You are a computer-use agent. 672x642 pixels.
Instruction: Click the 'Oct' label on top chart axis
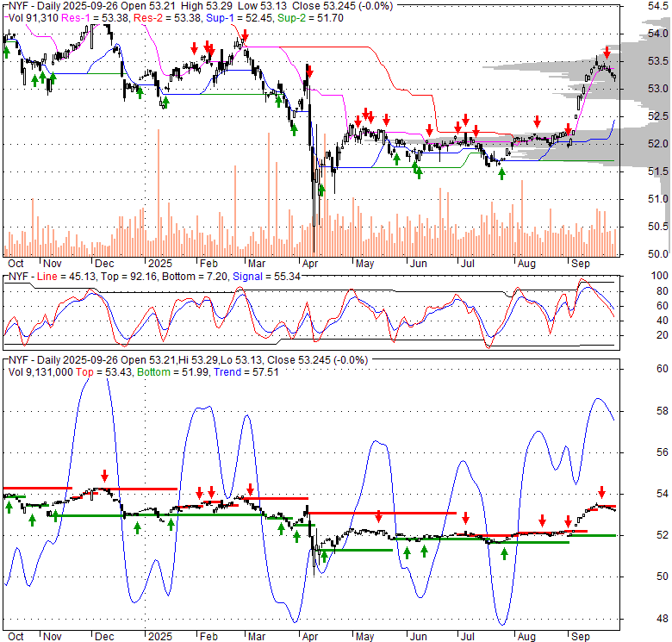pos(16,264)
